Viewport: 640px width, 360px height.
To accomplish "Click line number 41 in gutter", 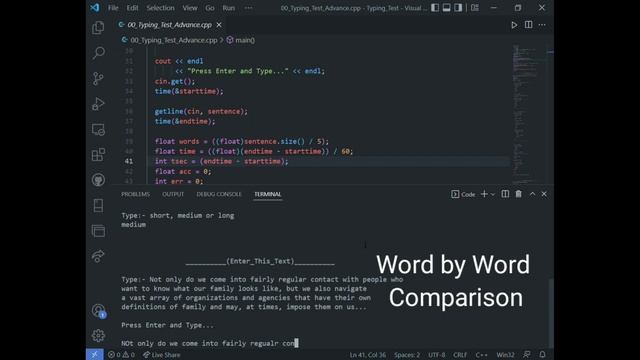I will (x=129, y=161).
